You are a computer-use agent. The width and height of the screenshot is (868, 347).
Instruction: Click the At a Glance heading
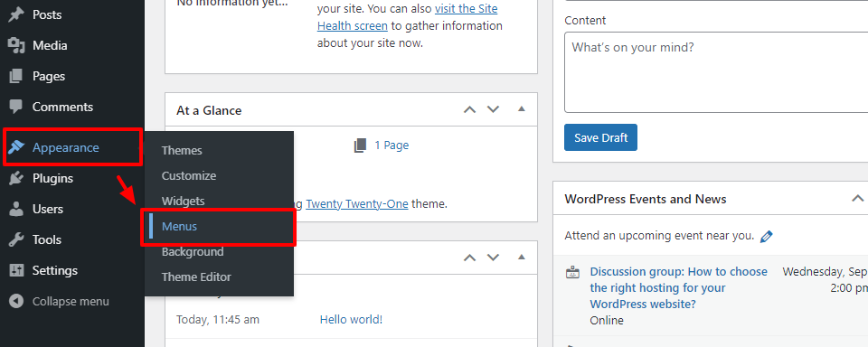[x=209, y=110]
